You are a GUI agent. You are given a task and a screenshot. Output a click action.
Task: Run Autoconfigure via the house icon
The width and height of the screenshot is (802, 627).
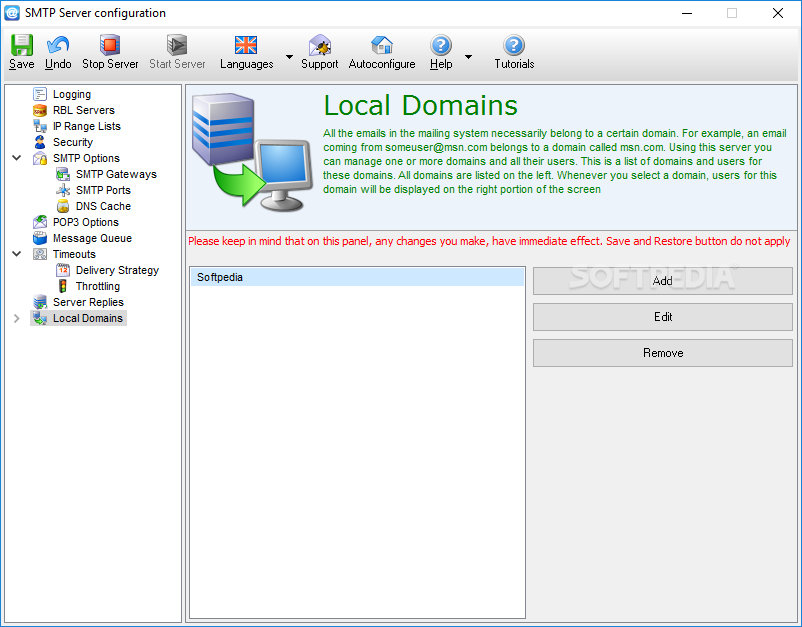pos(382,45)
